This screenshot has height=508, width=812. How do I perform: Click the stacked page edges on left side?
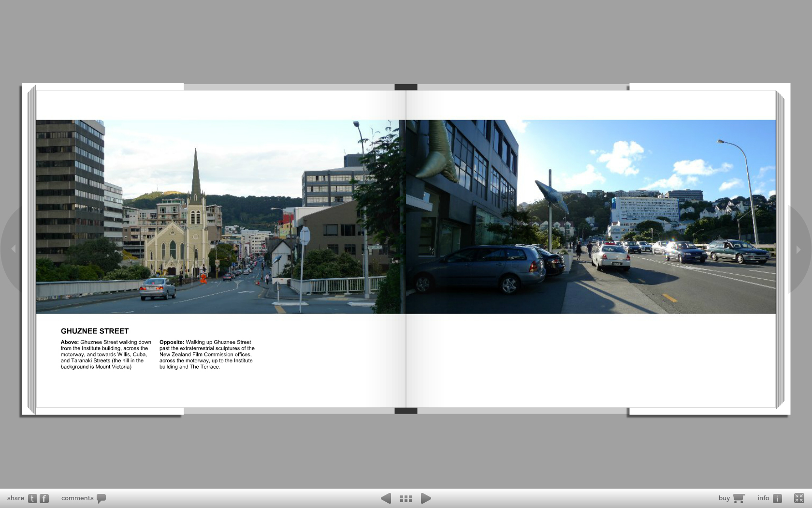tap(31, 249)
